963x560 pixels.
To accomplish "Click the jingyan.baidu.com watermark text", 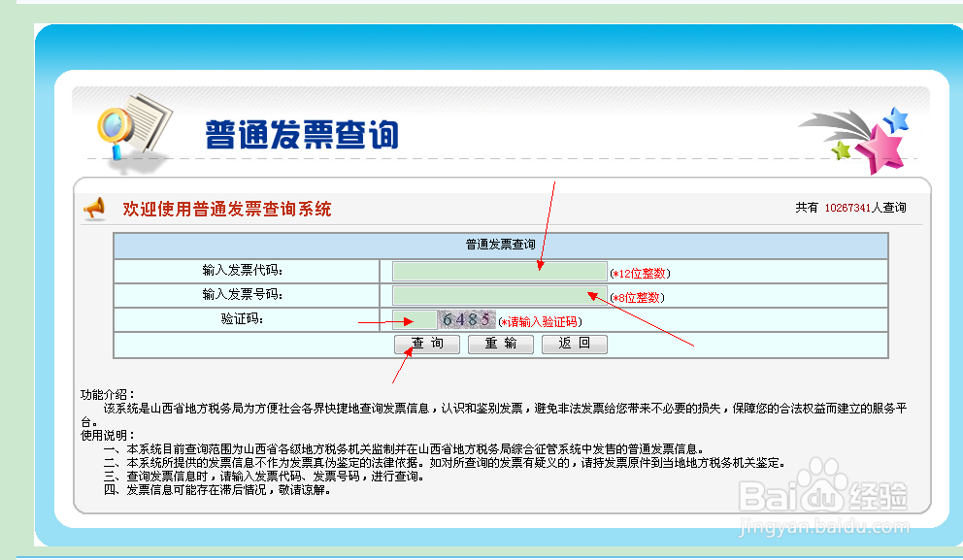I will [x=825, y=524].
